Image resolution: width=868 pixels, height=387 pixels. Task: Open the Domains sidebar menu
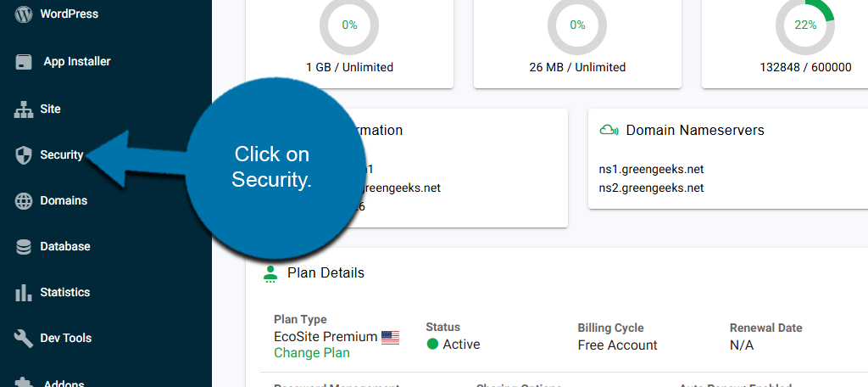pos(64,201)
